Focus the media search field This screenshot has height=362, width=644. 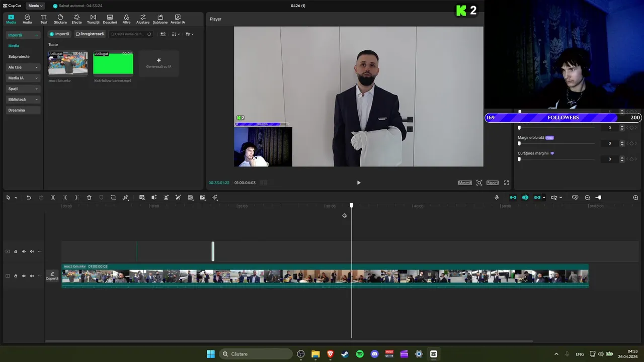130,34
